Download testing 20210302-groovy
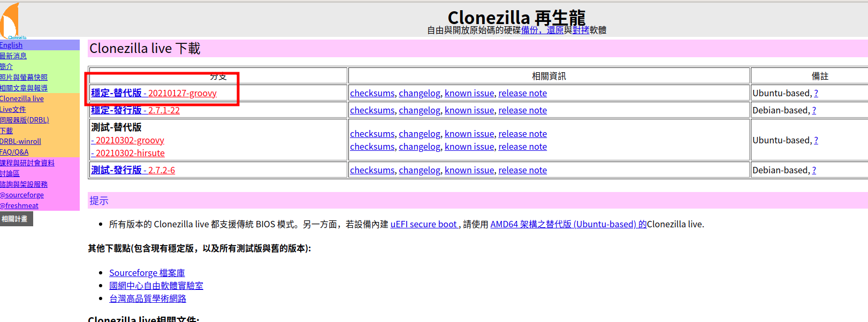The width and height of the screenshot is (868, 322). [x=128, y=140]
